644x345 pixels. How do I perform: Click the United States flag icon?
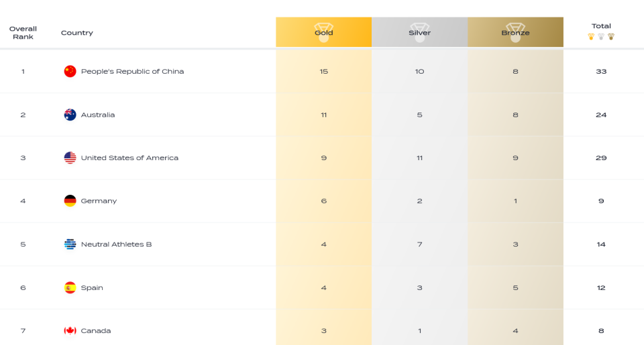coord(70,158)
